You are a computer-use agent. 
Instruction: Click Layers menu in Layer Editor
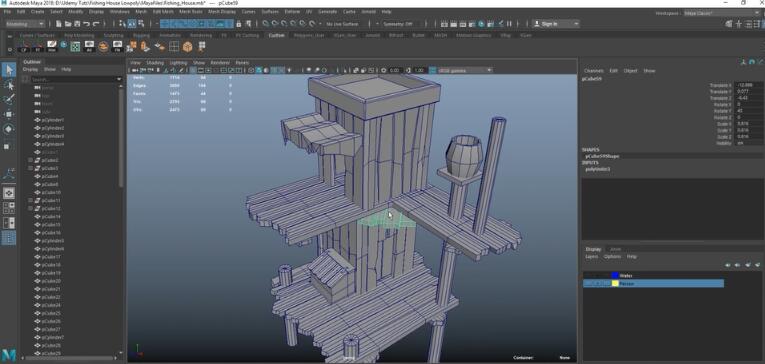pos(591,257)
